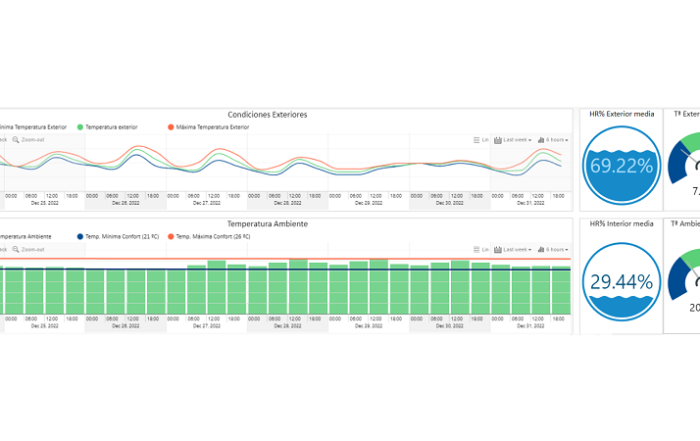Toggle the Máxima Temperatura Exterior legend series

pyautogui.click(x=212, y=127)
